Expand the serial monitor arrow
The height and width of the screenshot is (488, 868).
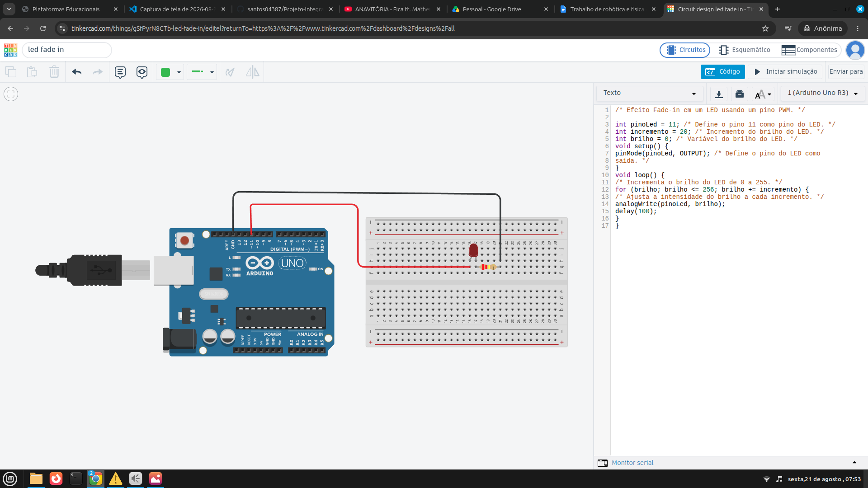(854, 463)
